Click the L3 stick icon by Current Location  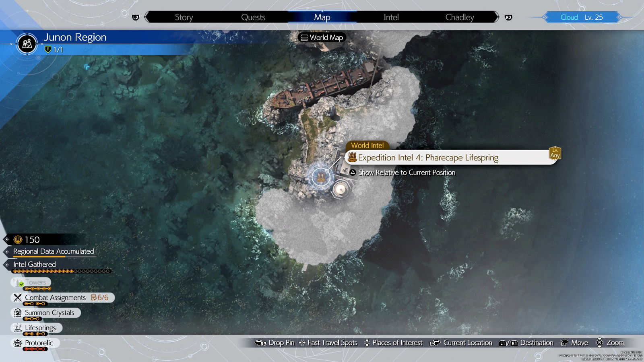tap(435, 343)
